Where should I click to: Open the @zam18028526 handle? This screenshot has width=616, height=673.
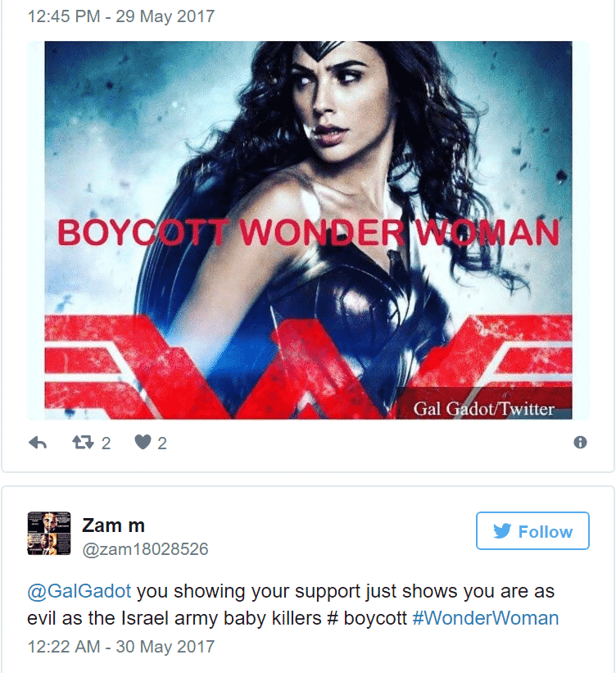pyautogui.click(x=145, y=549)
